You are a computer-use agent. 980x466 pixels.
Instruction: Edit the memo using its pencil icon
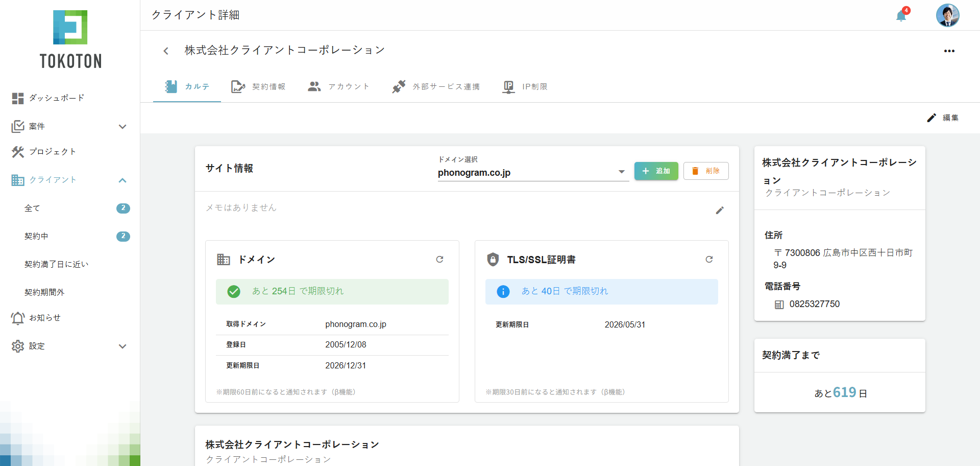tap(720, 211)
